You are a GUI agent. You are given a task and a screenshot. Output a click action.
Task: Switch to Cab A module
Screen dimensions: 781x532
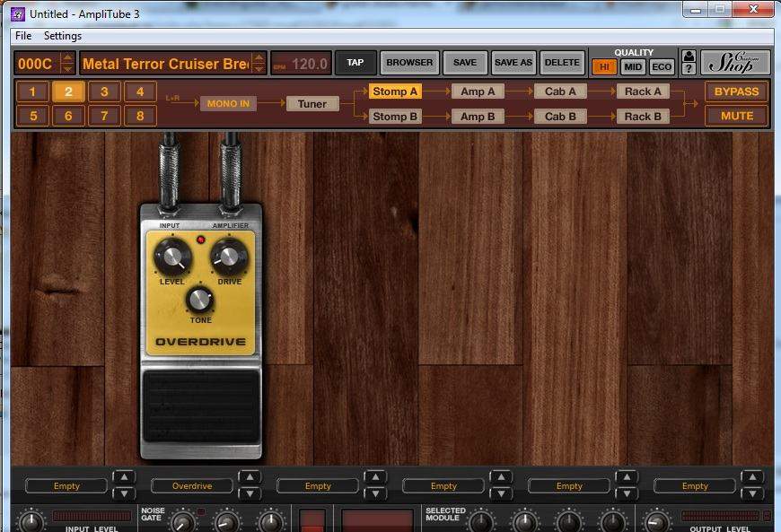pyautogui.click(x=560, y=92)
